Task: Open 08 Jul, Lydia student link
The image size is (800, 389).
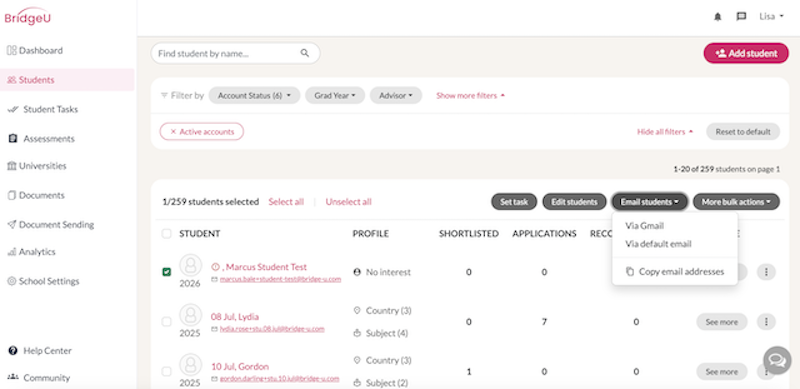Action: click(x=235, y=317)
